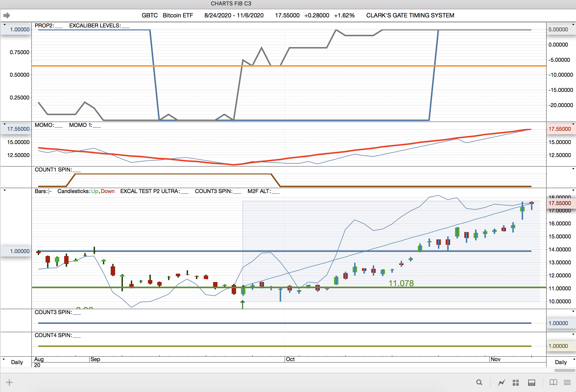Expand COUNT1 SPIN pane options arrow at right

click(x=573, y=169)
